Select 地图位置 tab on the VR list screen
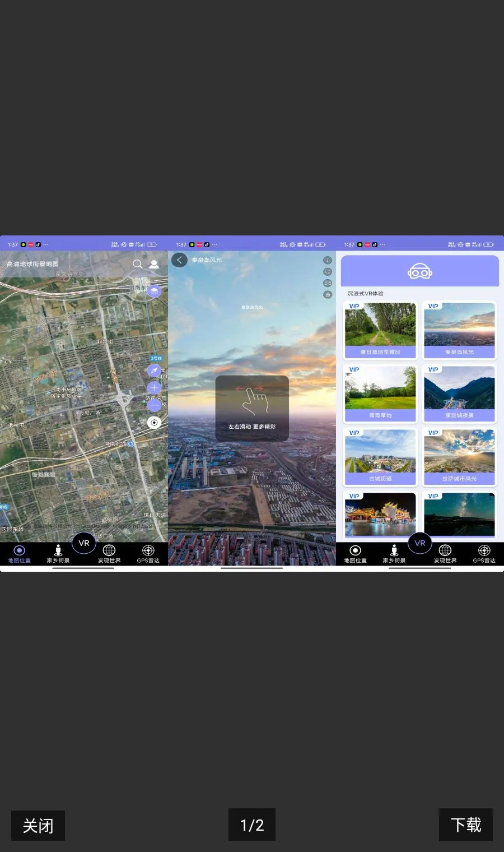The height and width of the screenshot is (852, 504). 355,554
